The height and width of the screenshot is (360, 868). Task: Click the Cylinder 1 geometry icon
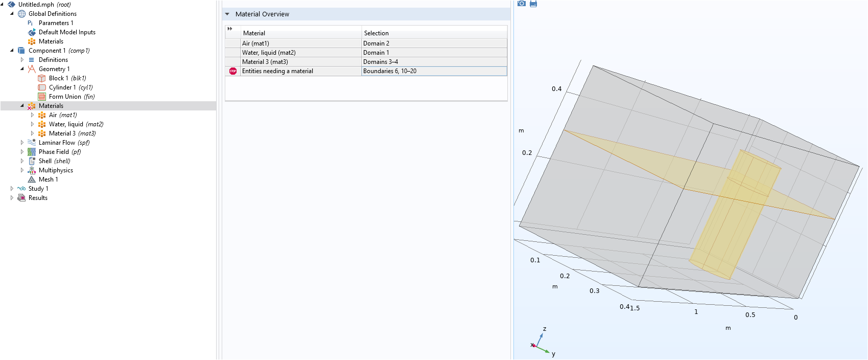pyautogui.click(x=42, y=87)
